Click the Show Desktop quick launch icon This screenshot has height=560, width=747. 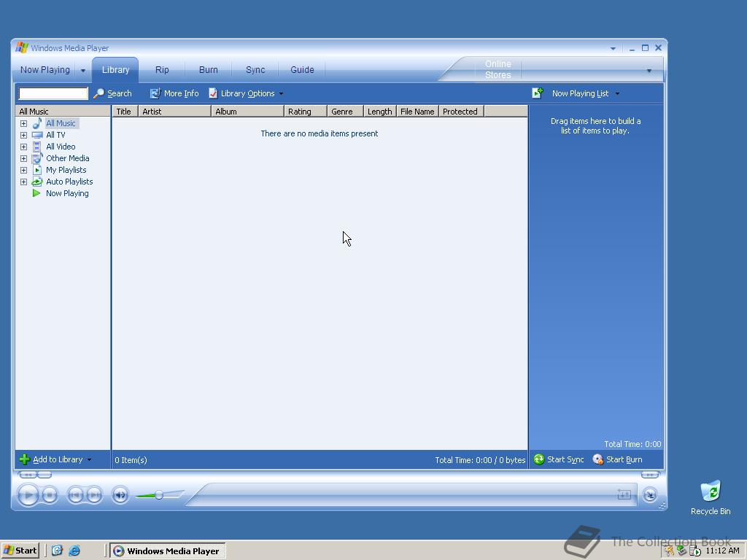coord(57,551)
